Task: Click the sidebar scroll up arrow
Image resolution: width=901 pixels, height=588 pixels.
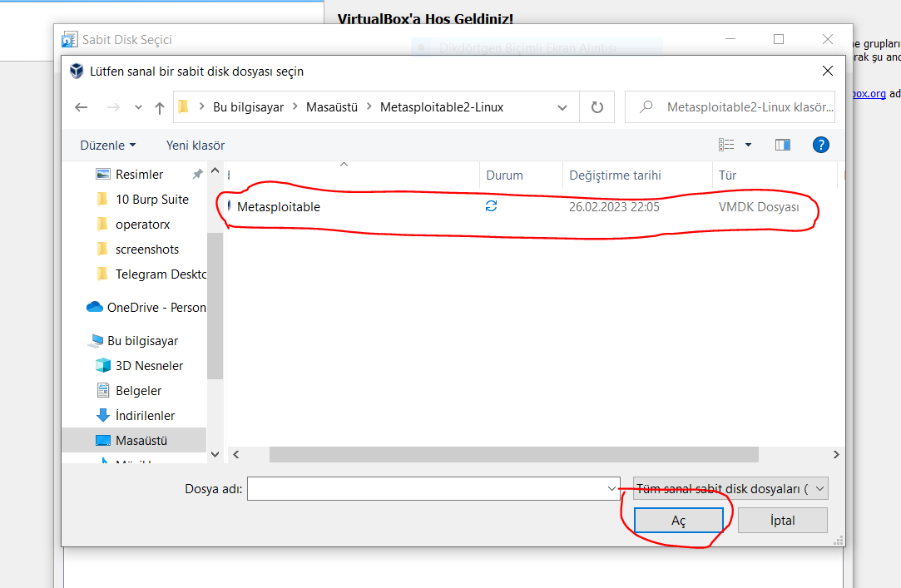Action: pos(215,170)
